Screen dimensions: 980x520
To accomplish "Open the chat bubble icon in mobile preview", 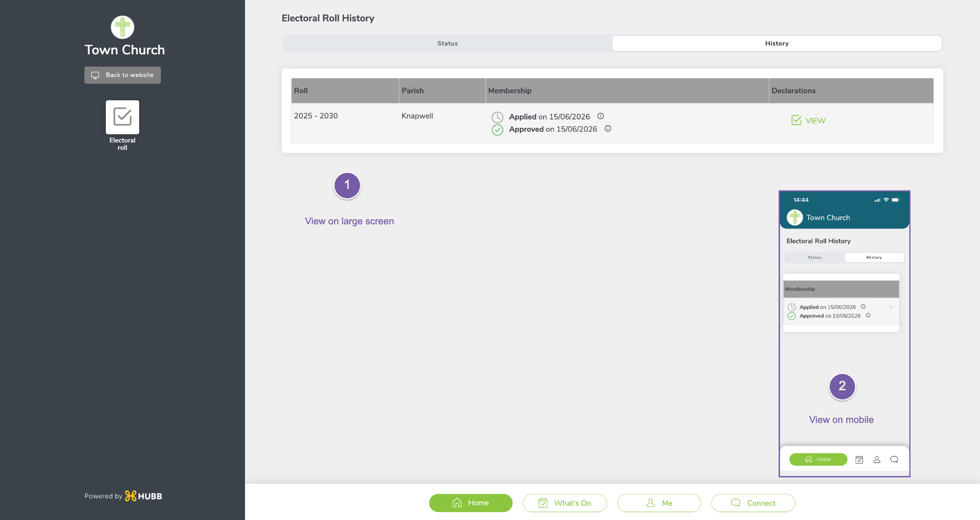I will click(894, 459).
